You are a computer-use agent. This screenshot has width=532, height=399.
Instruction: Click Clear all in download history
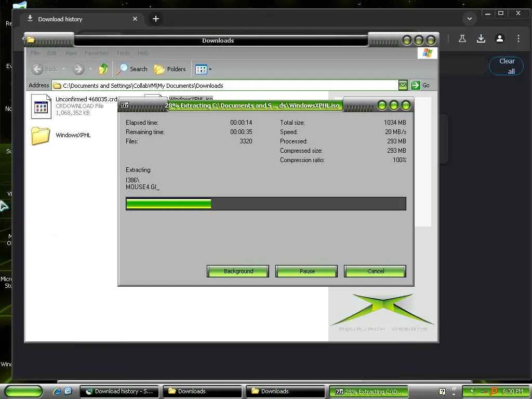[507, 66]
